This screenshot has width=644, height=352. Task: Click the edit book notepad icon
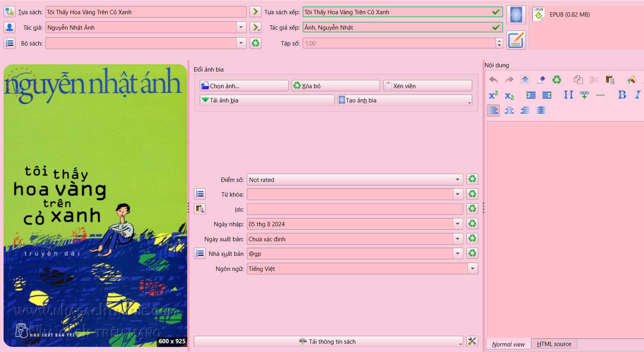point(516,40)
